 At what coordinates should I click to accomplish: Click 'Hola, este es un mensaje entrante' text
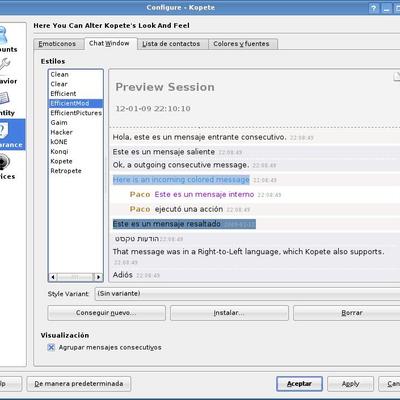pyautogui.click(x=199, y=137)
